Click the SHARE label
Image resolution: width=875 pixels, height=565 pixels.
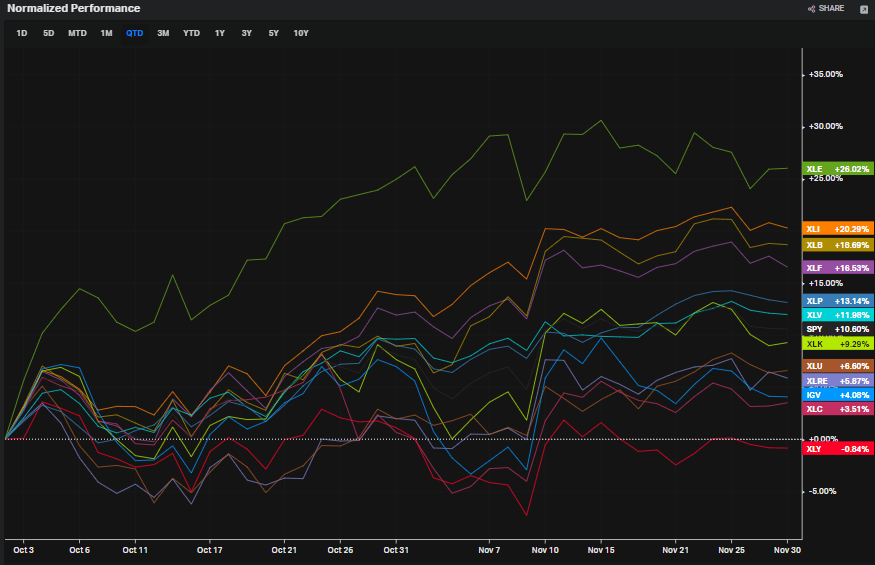[x=831, y=8]
